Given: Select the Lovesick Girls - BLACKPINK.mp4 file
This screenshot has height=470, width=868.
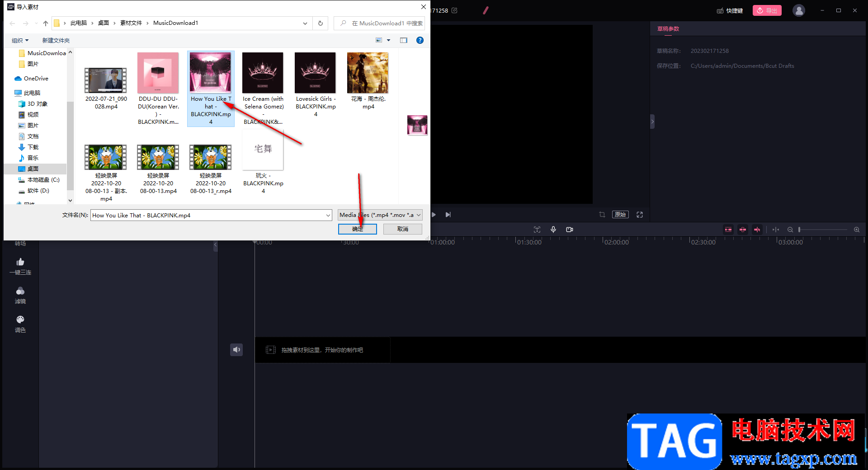Looking at the screenshot, I should coord(316,85).
